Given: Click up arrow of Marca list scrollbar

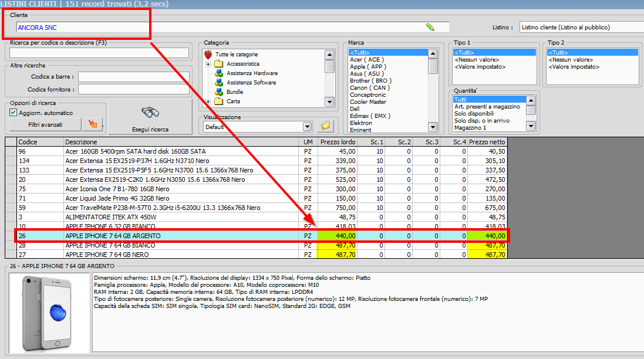Looking at the screenshot, I should click(x=433, y=53).
